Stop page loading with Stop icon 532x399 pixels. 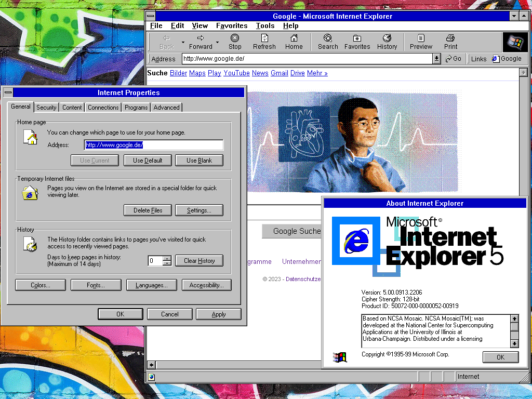(x=235, y=42)
